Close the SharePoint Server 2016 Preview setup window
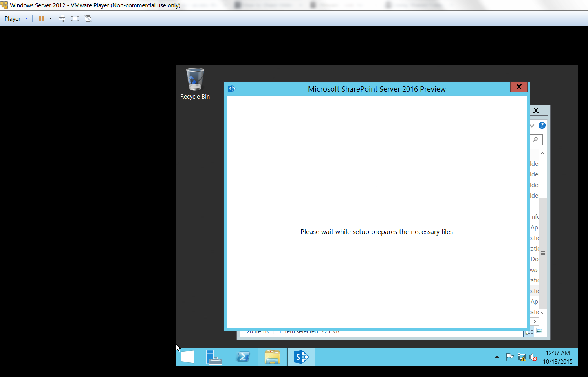 (x=519, y=87)
